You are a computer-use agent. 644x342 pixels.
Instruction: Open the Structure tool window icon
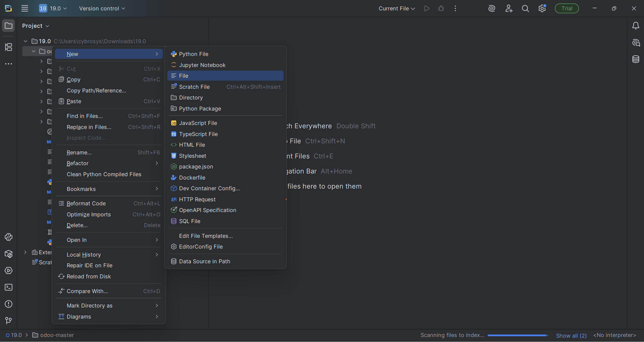[x=9, y=47]
